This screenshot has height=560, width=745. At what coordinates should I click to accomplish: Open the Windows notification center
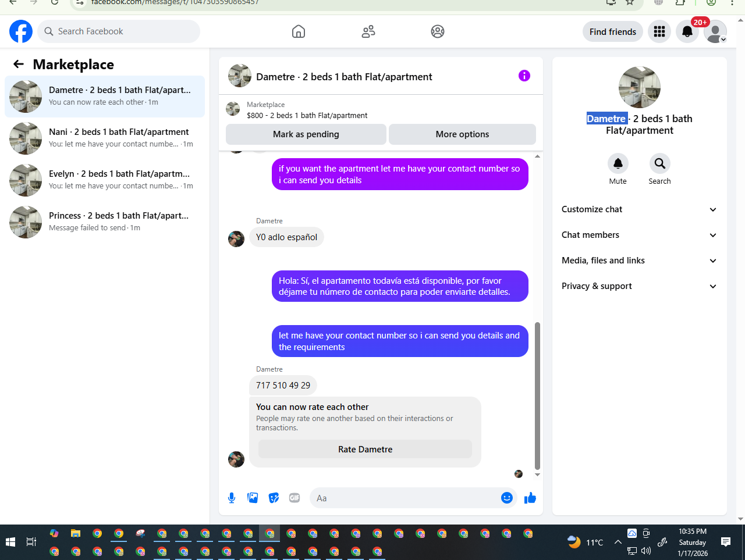click(726, 542)
